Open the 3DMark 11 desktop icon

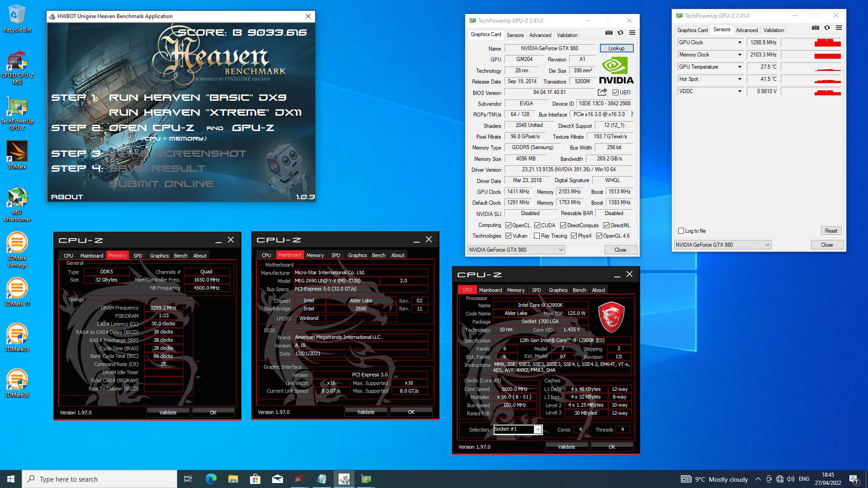17,292
